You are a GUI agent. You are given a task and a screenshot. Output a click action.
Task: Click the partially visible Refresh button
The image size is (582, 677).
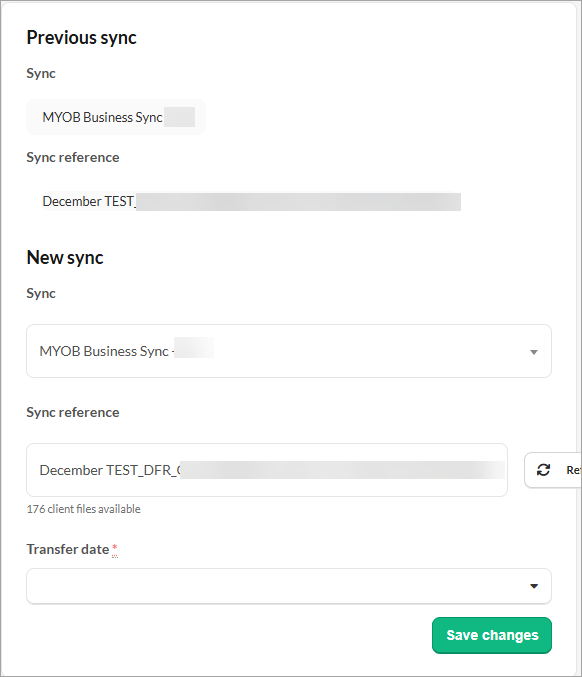click(553, 470)
